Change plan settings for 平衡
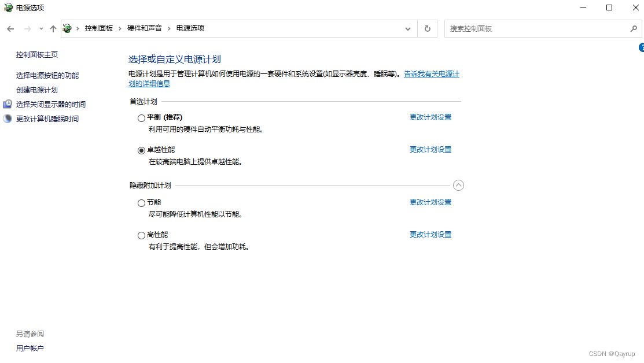This screenshot has height=363, width=644. tap(430, 117)
